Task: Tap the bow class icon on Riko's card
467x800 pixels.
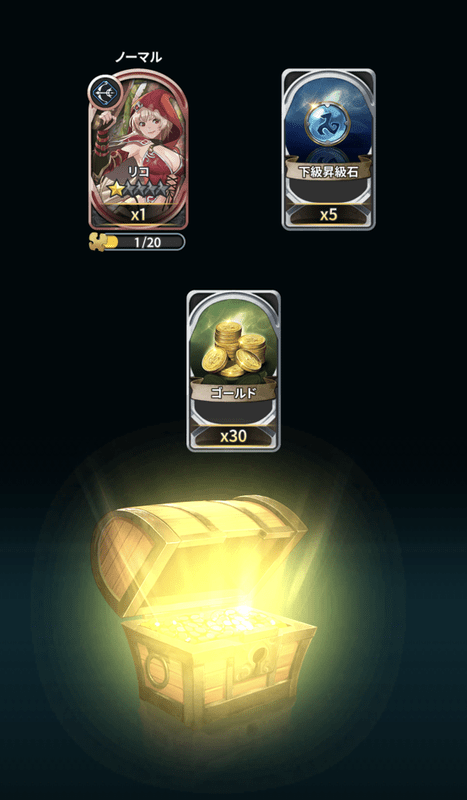Action: (105, 91)
